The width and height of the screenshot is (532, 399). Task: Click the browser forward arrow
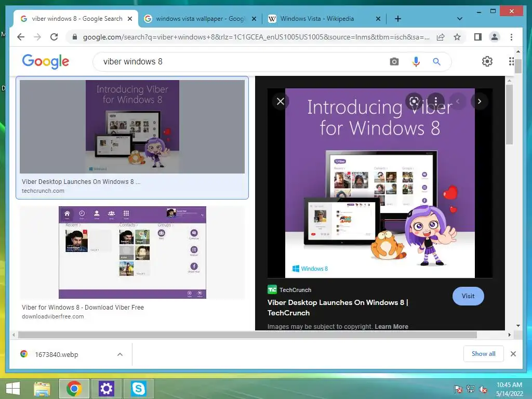coord(37,37)
